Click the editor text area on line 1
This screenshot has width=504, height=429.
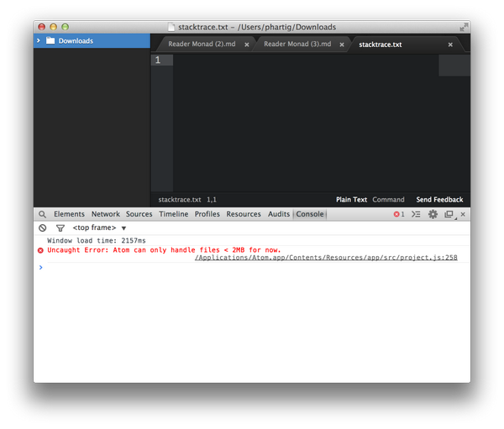306,60
